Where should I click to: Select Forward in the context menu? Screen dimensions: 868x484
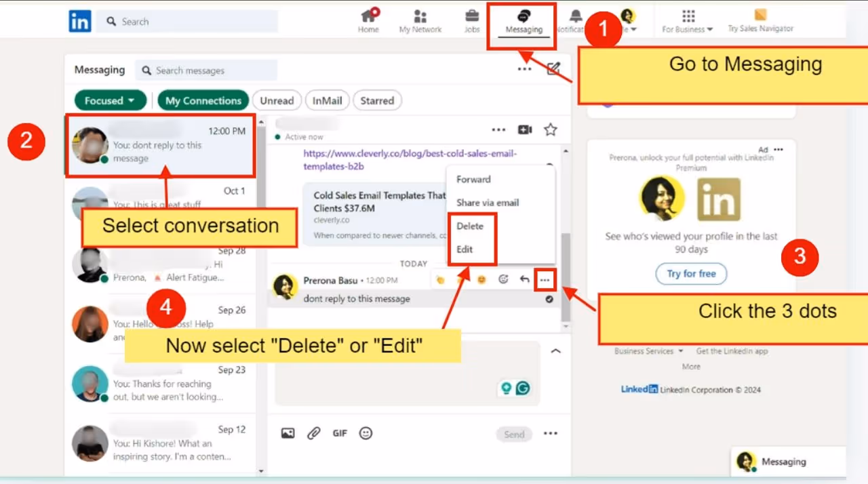(x=473, y=179)
